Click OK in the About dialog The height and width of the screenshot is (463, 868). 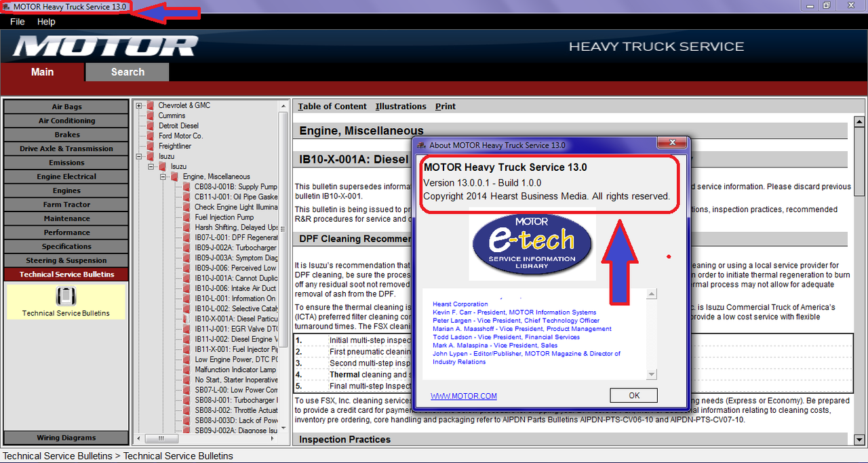click(633, 395)
